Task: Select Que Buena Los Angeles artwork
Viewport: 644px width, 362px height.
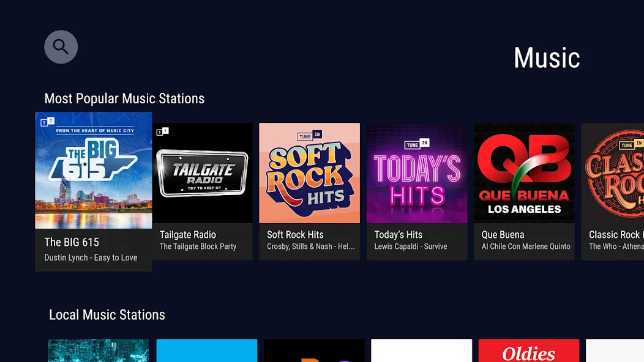Action: (524, 173)
